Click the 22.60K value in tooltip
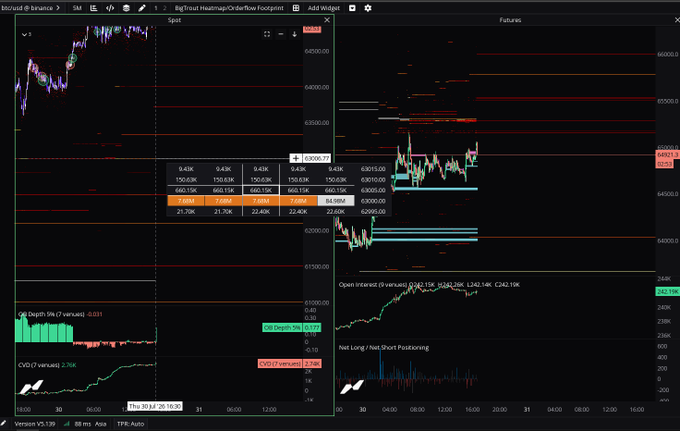Image resolution: width=680 pixels, height=431 pixels. point(336,212)
